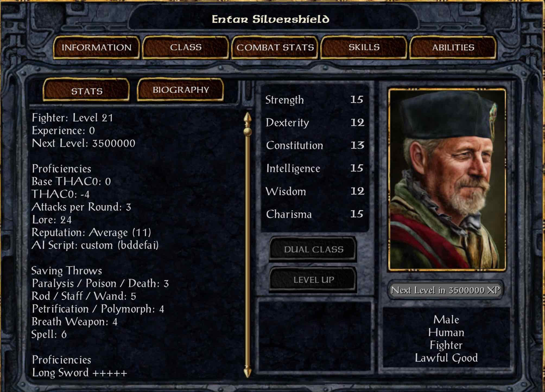Click the Long Sword proficiency entry
Screen dimensions: 545x392
(x=80, y=373)
